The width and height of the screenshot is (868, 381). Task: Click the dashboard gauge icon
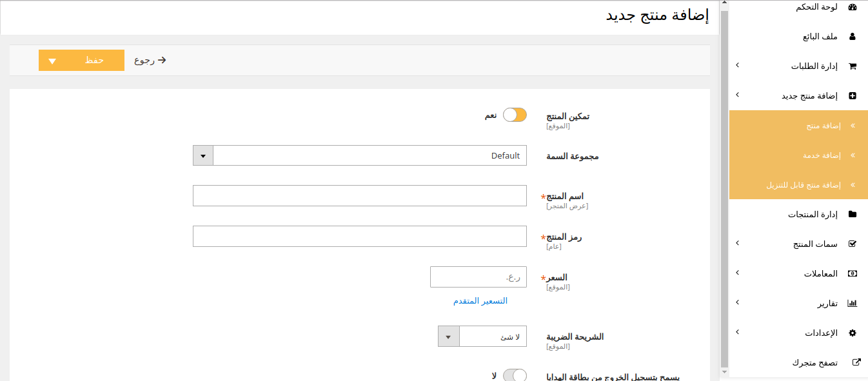pos(852,7)
